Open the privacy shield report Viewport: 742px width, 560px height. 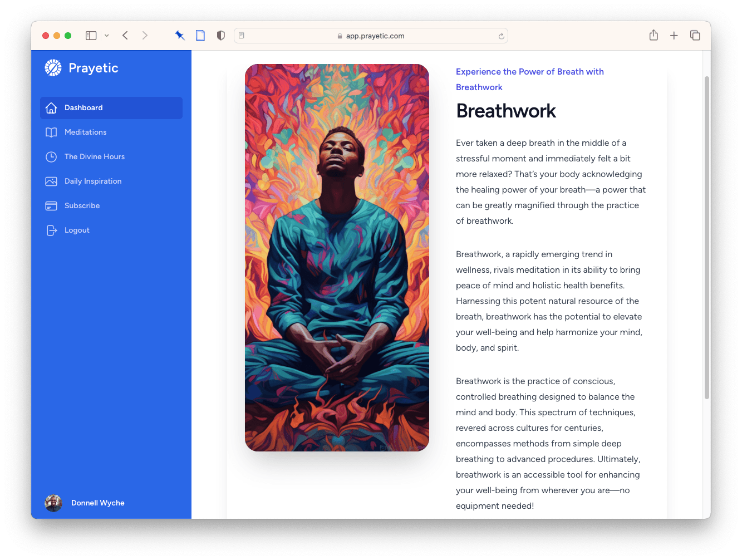click(221, 36)
